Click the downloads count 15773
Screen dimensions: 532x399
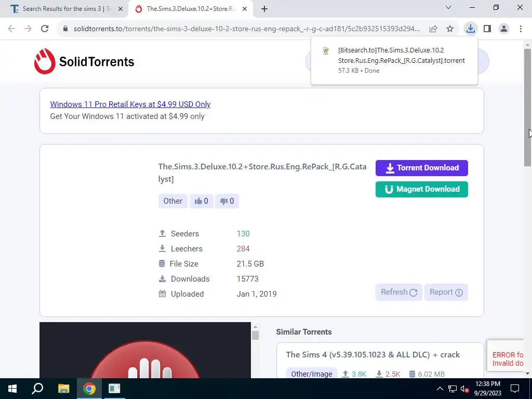(x=247, y=279)
